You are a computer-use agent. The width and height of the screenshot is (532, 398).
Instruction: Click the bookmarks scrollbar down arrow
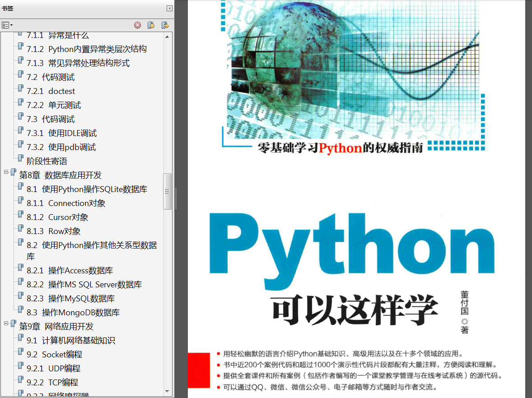click(x=167, y=391)
